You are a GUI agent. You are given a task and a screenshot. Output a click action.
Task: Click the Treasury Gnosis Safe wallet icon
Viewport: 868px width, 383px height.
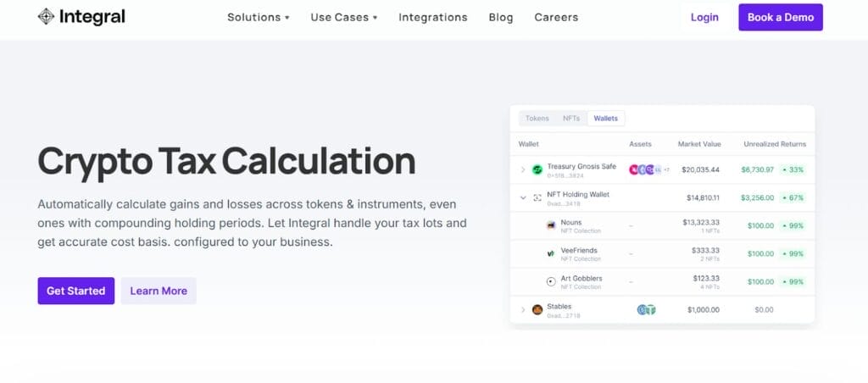tap(537, 169)
